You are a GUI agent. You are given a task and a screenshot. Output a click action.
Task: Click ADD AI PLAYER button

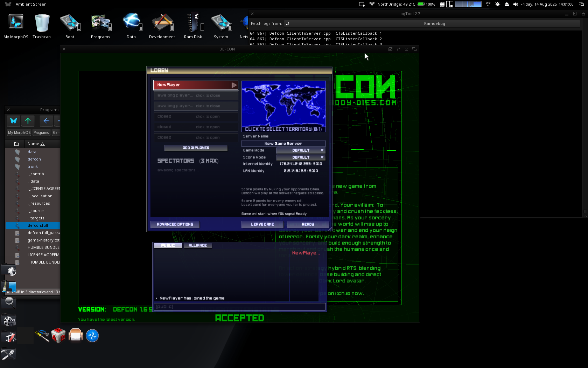tap(196, 148)
